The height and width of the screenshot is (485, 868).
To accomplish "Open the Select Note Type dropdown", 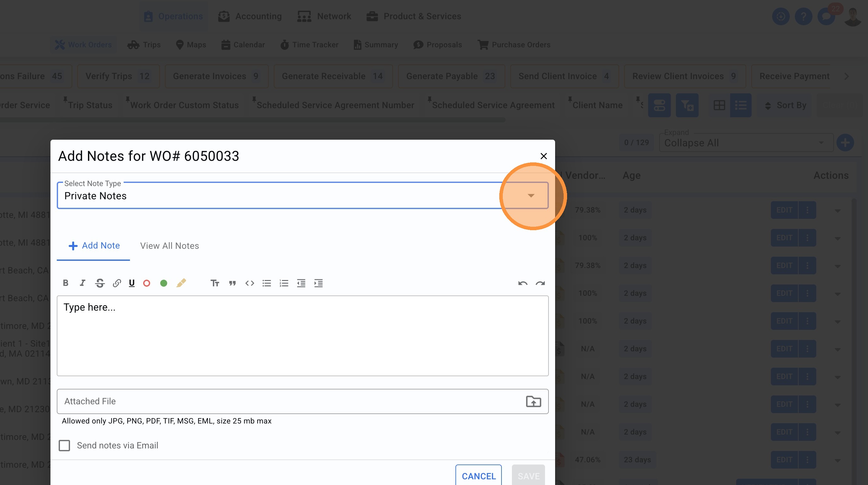I will point(531,196).
